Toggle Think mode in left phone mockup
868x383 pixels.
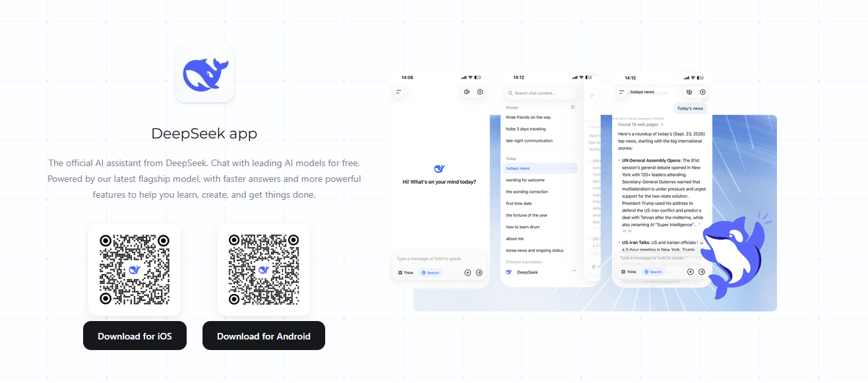(x=406, y=272)
